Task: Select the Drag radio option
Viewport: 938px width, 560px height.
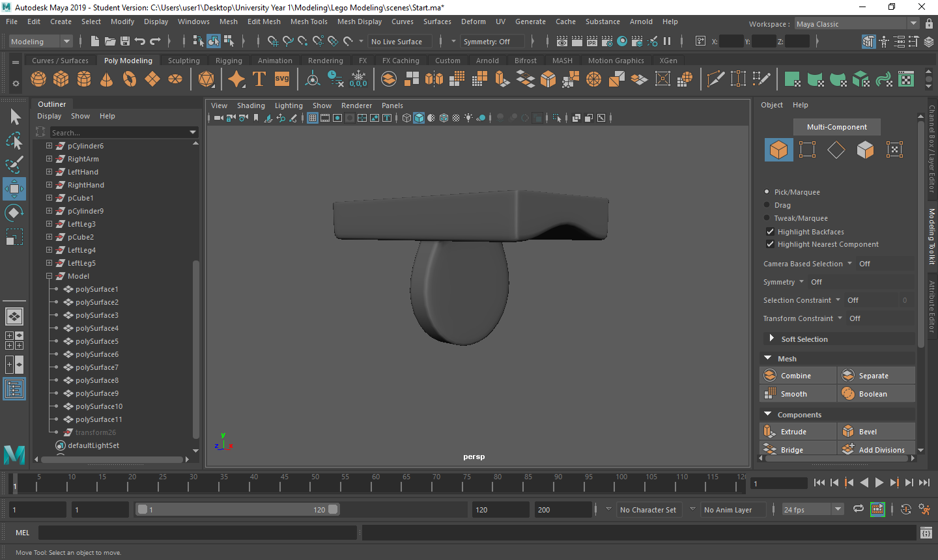Action: 767,205
